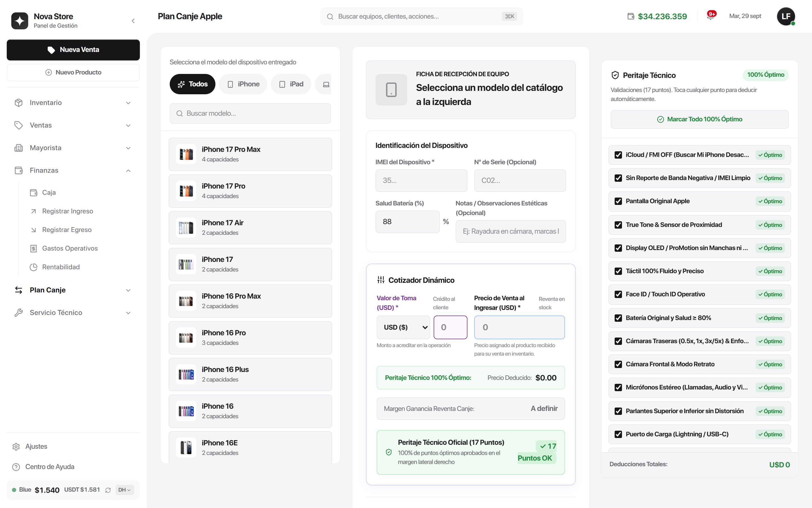Viewport: 812px width, 508px height.
Task: Toggle Puerto de Carga checkbox
Action: [618, 434]
